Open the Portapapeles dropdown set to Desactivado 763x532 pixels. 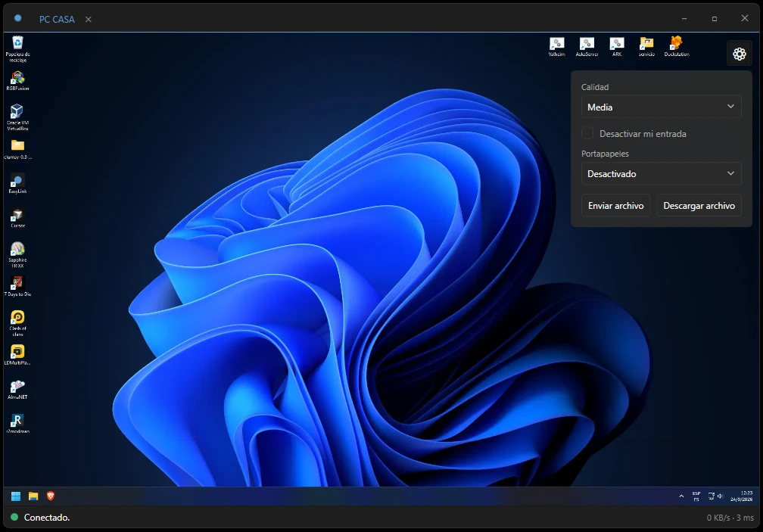point(662,173)
